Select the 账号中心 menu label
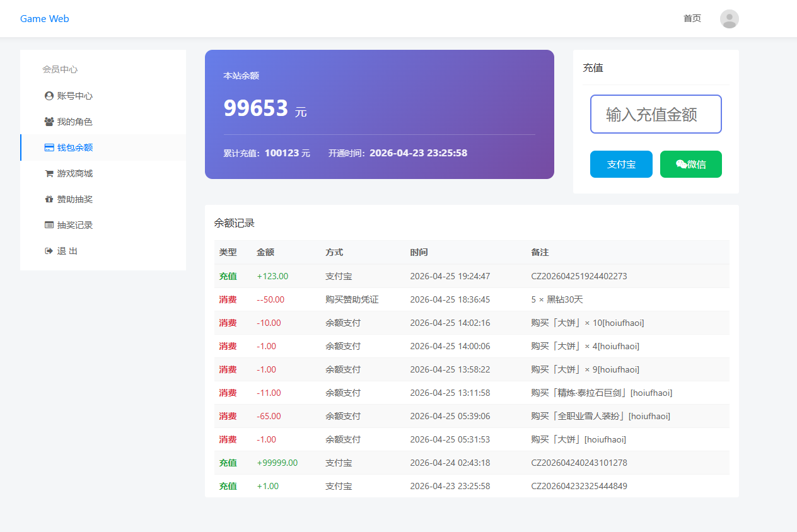 tap(74, 96)
